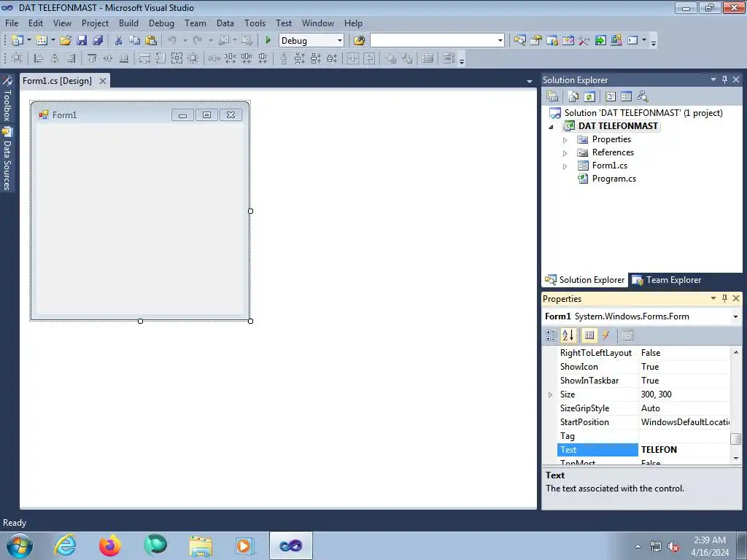747x560 pixels.
Task: Toggle Categorized view in Properties panel
Action: pyautogui.click(x=551, y=335)
